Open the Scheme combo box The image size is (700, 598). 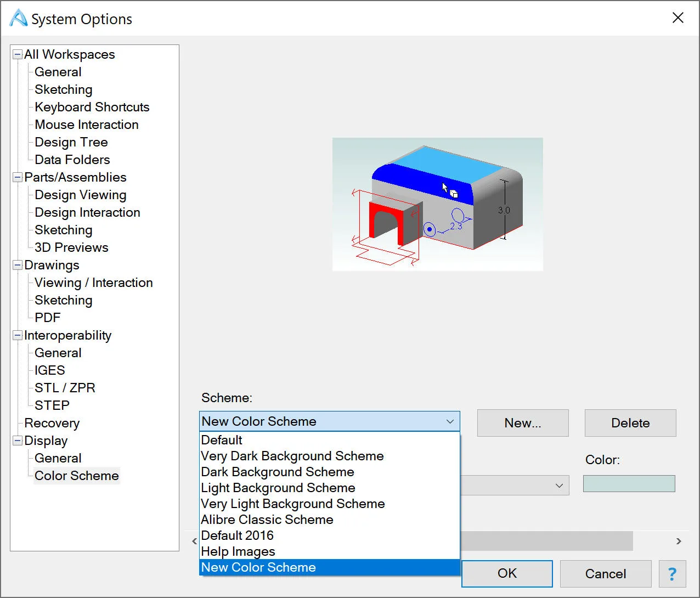pyautogui.click(x=329, y=421)
